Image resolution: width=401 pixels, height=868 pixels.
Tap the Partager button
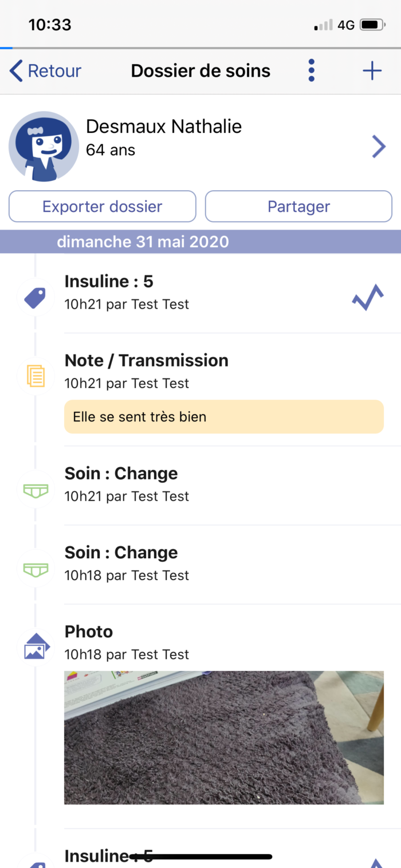pos(298,206)
